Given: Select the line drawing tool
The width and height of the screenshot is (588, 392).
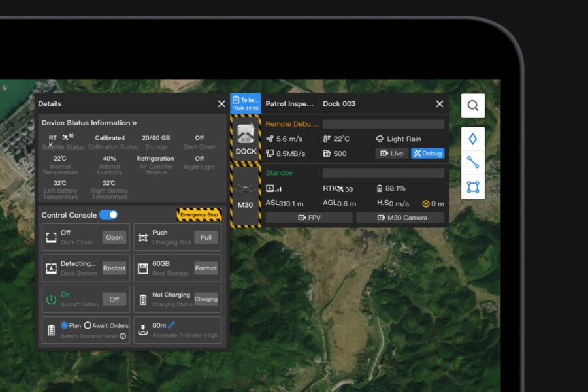Looking at the screenshot, I should point(473,163).
